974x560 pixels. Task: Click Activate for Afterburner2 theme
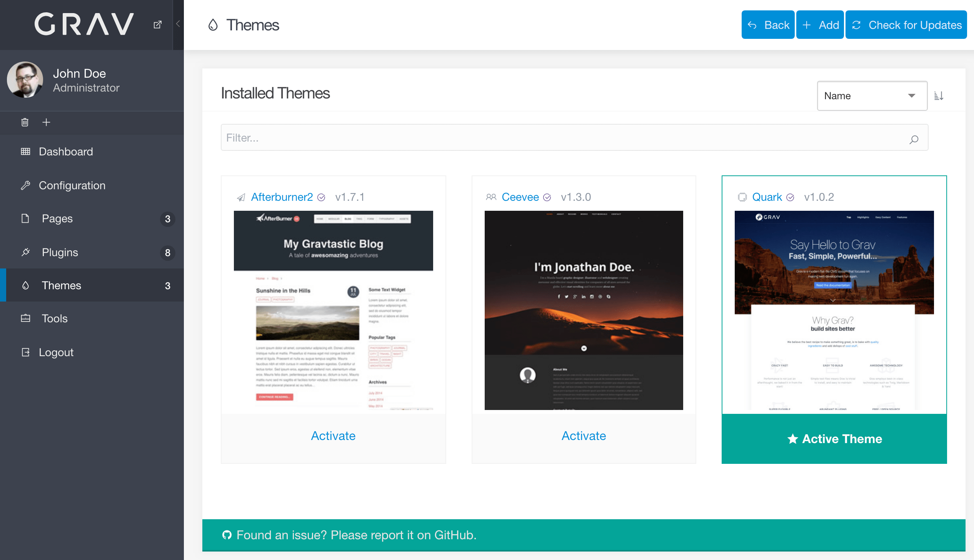pos(333,437)
